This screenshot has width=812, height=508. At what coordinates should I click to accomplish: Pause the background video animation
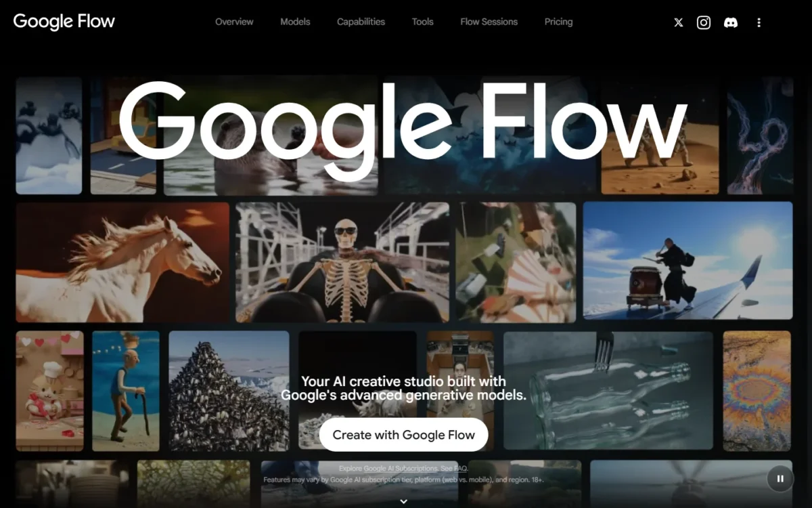coord(780,478)
